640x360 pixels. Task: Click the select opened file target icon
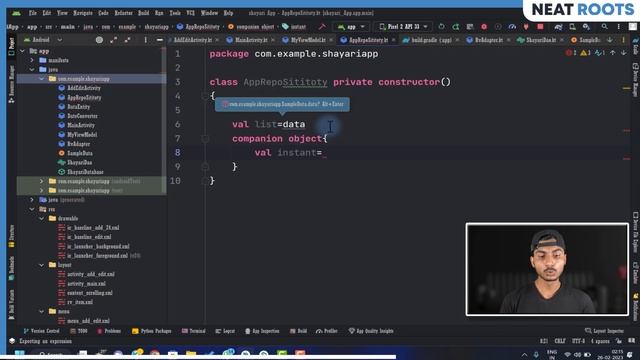(99, 40)
